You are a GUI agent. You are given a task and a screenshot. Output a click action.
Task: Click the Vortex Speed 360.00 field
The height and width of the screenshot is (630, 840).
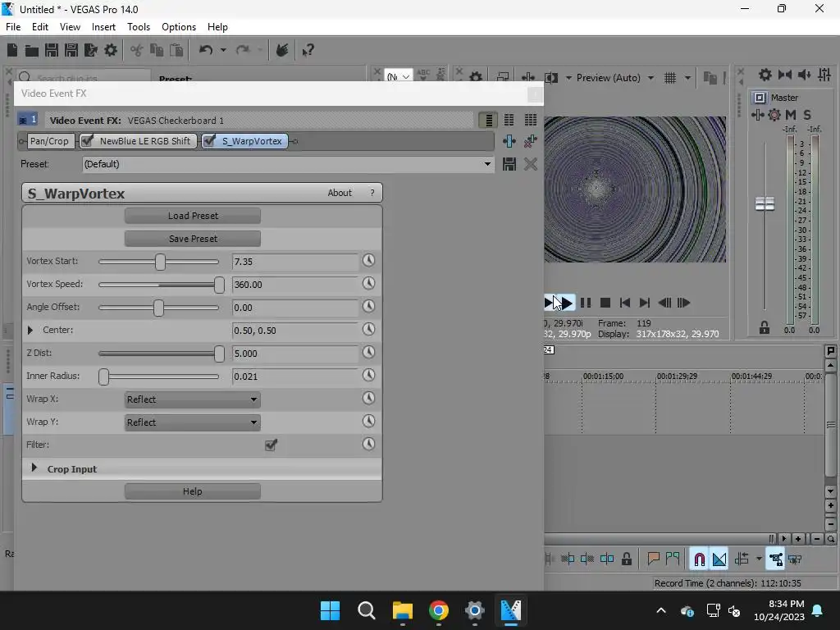point(294,285)
